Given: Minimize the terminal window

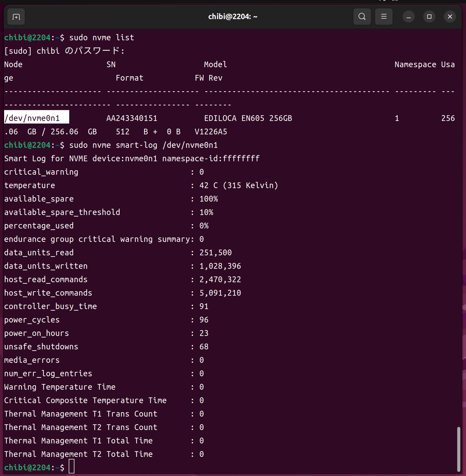Looking at the screenshot, I should tap(408, 17).
